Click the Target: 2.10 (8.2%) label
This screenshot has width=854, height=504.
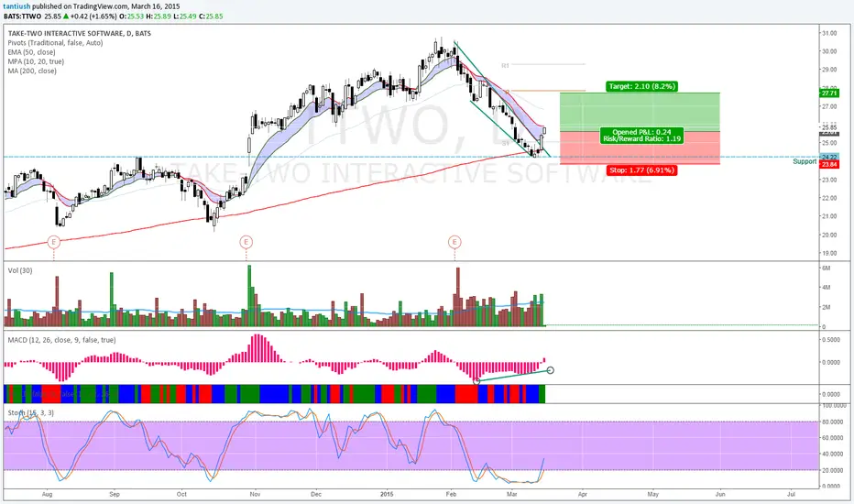(642, 86)
